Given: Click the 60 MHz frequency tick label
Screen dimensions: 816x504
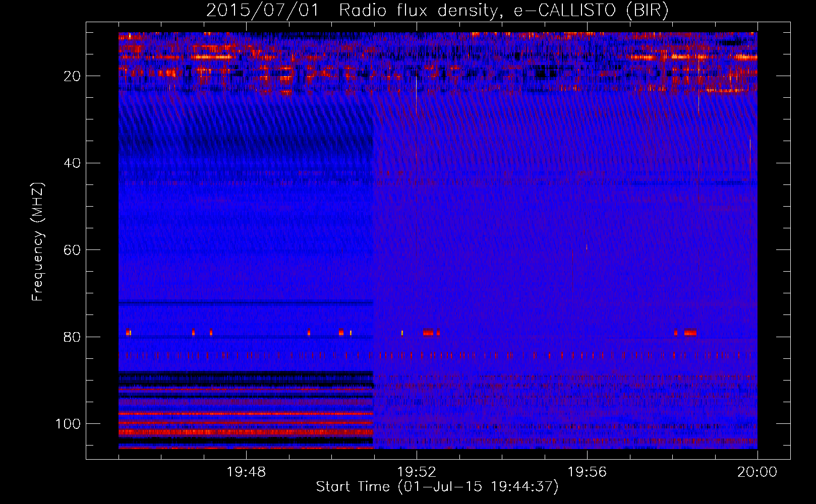Looking at the screenshot, I should [x=73, y=250].
